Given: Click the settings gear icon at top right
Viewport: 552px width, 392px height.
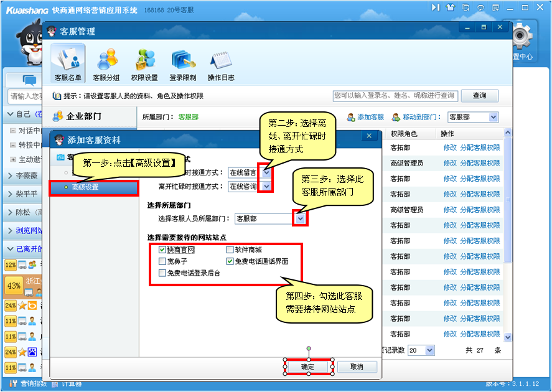Looking at the screenshot, I should click(523, 39).
